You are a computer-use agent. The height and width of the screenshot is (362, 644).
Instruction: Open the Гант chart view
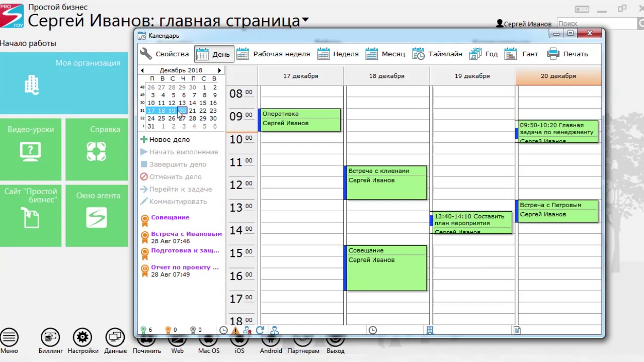pyautogui.click(x=521, y=54)
